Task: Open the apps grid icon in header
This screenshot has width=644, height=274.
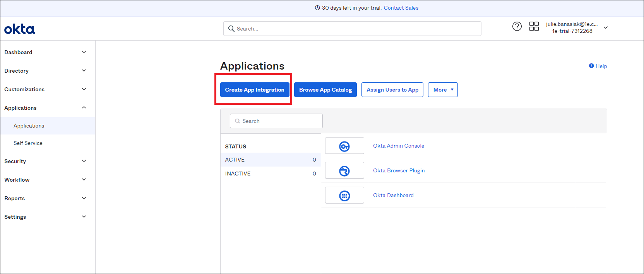Action: [534, 26]
